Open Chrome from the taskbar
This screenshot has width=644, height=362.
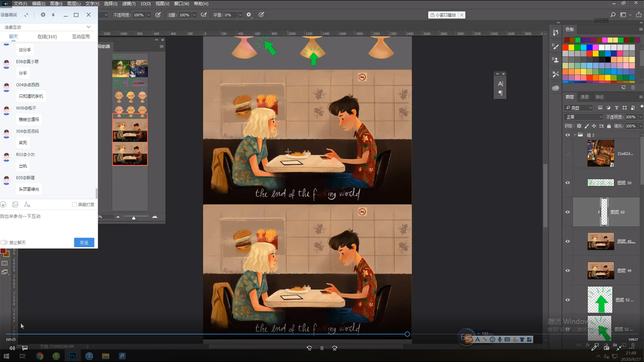40,356
